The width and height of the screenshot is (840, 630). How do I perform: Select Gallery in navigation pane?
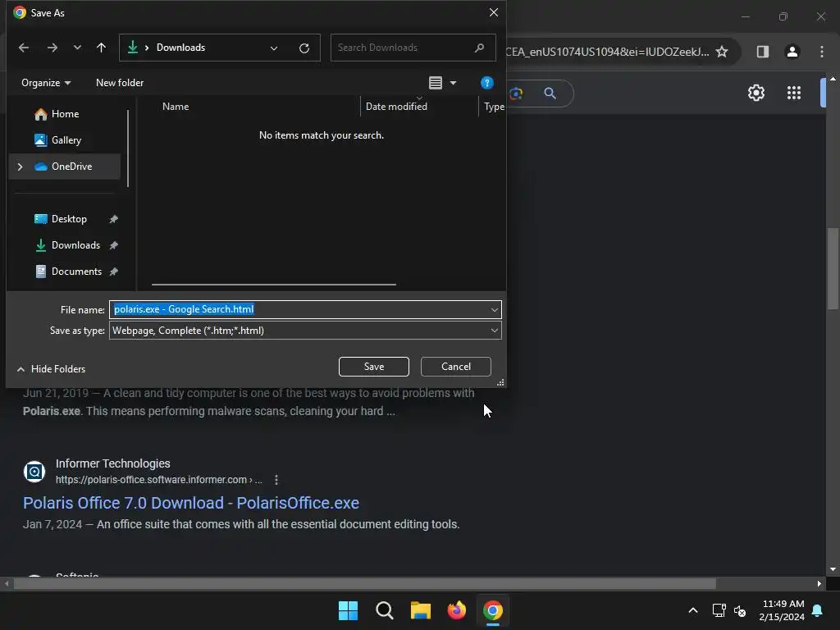click(x=66, y=139)
